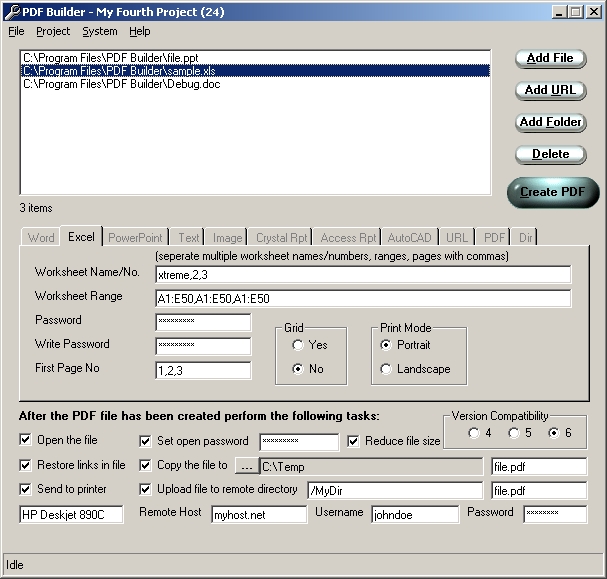Click the browse (...) button for copy destination

point(246,466)
